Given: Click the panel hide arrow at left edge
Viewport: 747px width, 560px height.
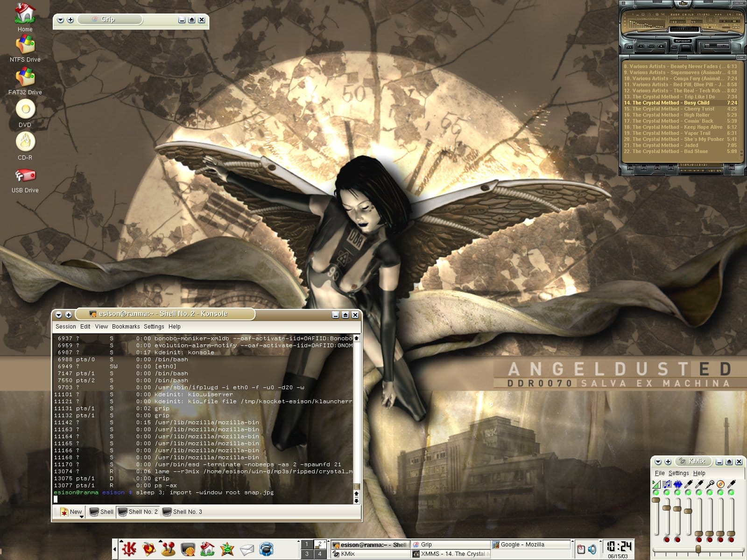Looking at the screenshot, I should pos(115,549).
